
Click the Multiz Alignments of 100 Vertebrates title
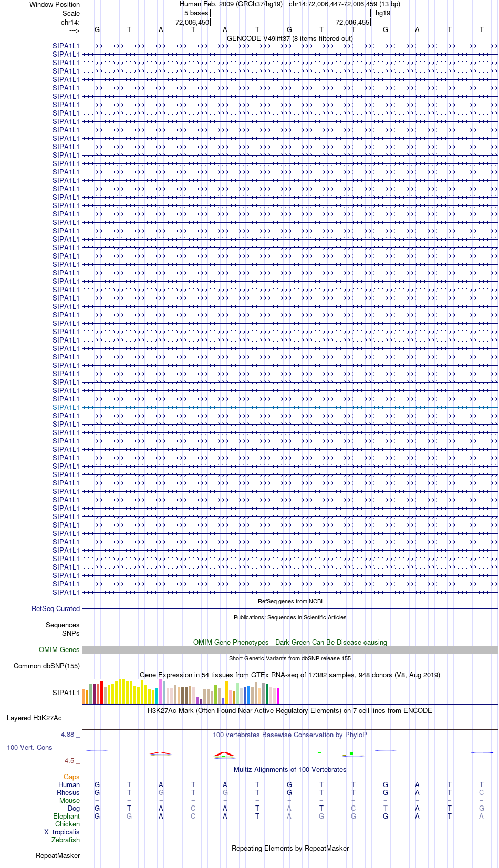pyautogui.click(x=290, y=769)
